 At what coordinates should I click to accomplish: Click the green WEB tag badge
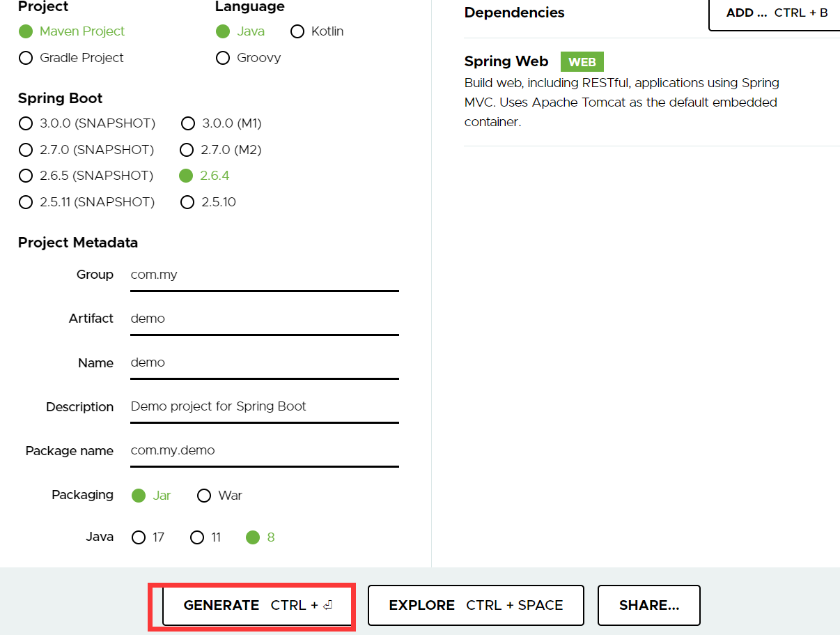[582, 62]
